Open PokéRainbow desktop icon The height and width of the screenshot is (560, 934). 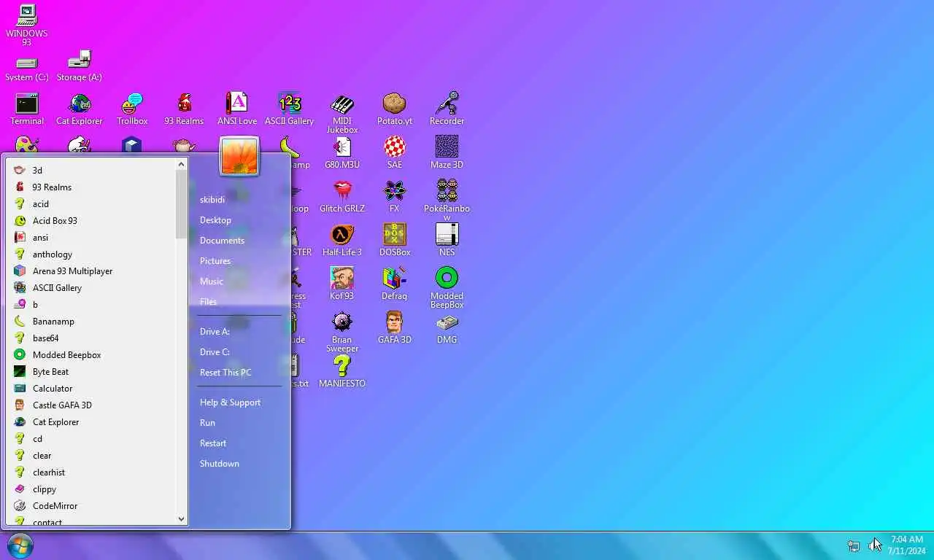tap(447, 201)
